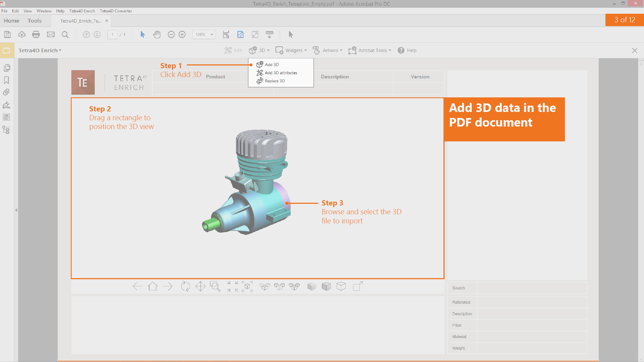Click the Price value field
Viewport: 644px width, 362px height.
(x=532, y=325)
